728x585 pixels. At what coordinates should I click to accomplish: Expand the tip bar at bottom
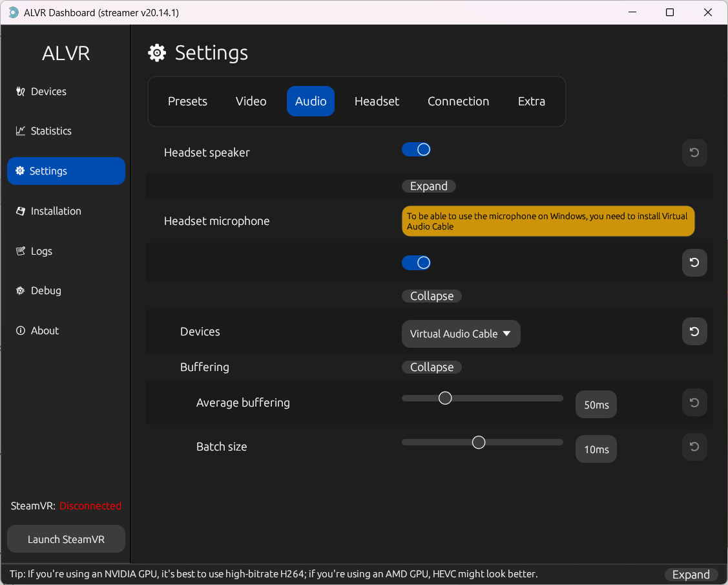pyautogui.click(x=691, y=575)
